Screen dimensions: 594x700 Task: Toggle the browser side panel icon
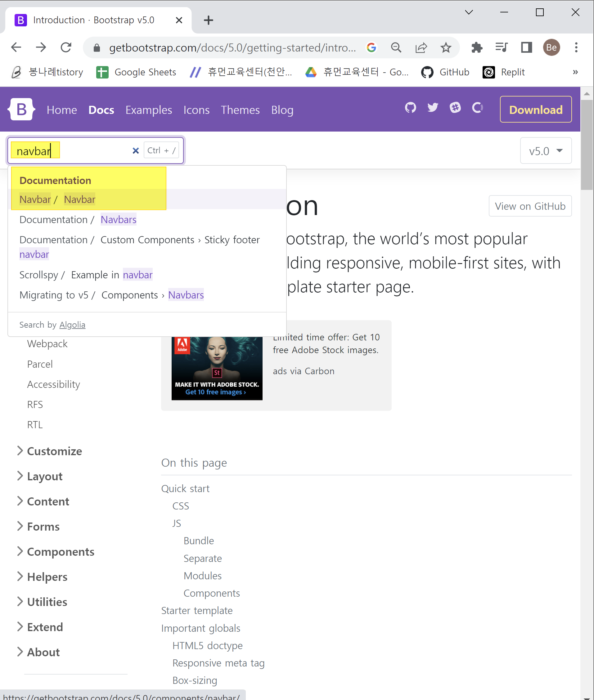click(x=526, y=47)
